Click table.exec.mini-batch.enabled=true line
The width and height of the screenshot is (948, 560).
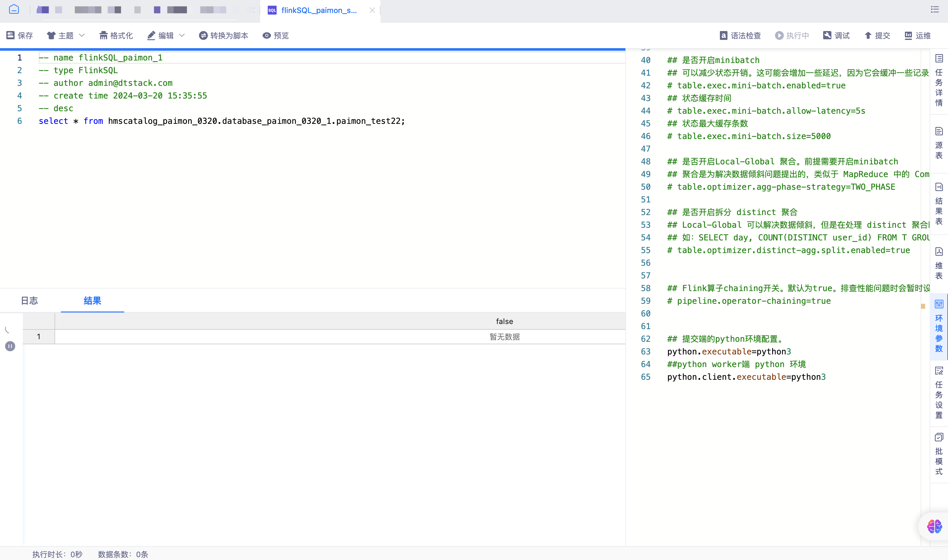(756, 86)
